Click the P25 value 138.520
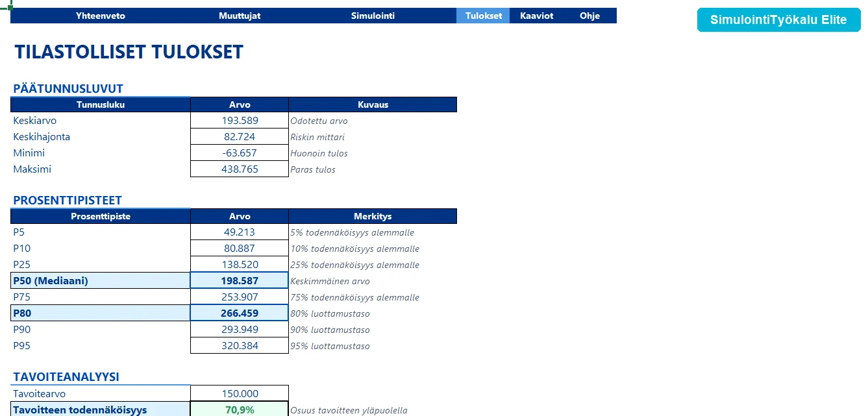Screen dimensions: 868x416 pyautogui.click(x=240, y=265)
